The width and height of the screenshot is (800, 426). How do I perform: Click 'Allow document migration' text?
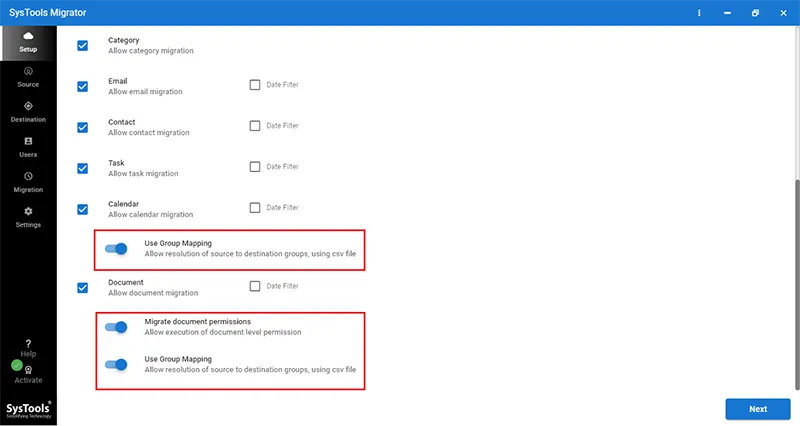tap(153, 293)
